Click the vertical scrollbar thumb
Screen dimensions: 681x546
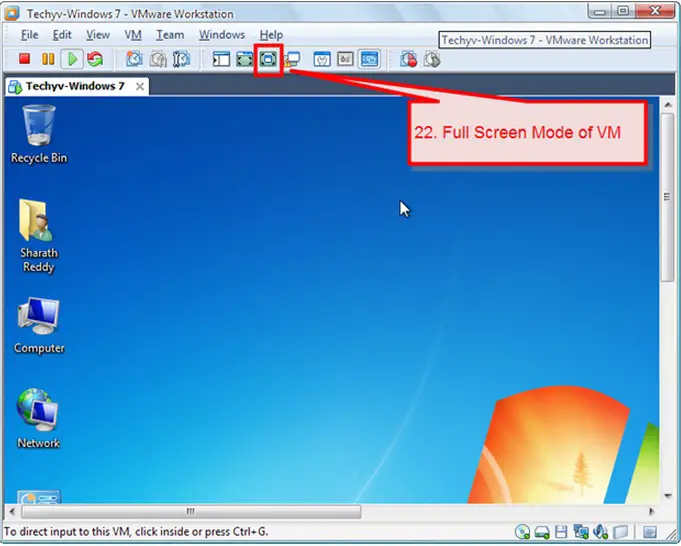point(668,198)
